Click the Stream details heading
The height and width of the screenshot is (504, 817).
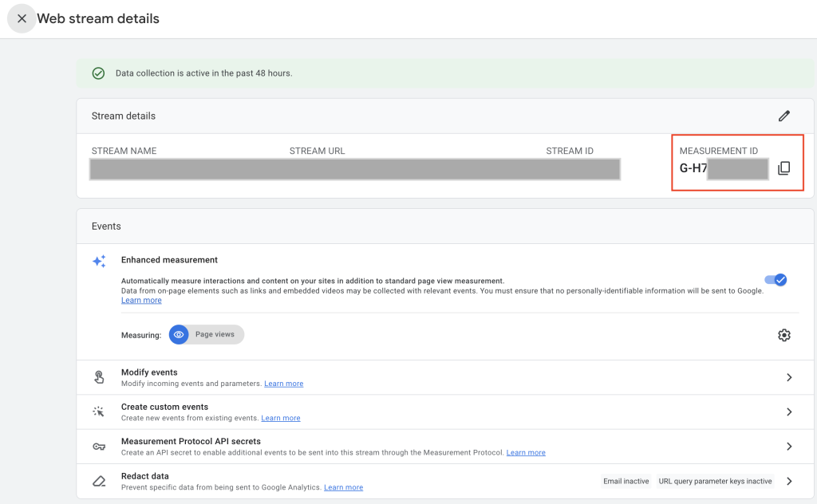[124, 116]
